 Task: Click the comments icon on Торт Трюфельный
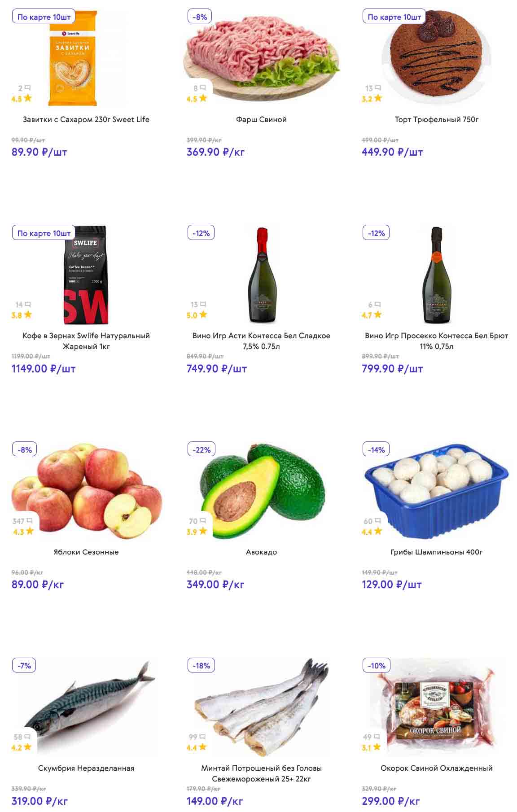click(378, 88)
